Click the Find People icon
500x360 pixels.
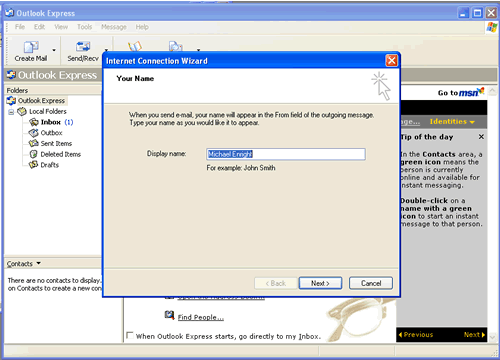[x=170, y=315]
